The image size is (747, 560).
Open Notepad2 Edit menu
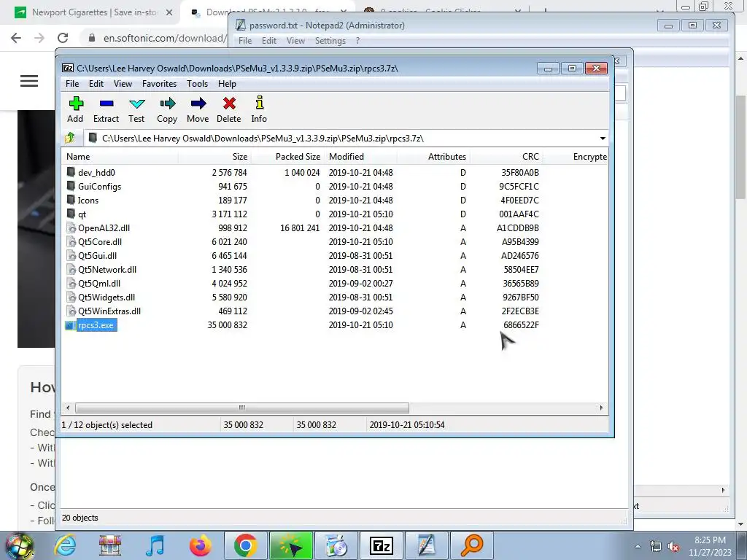pyautogui.click(x=269, y=41)
